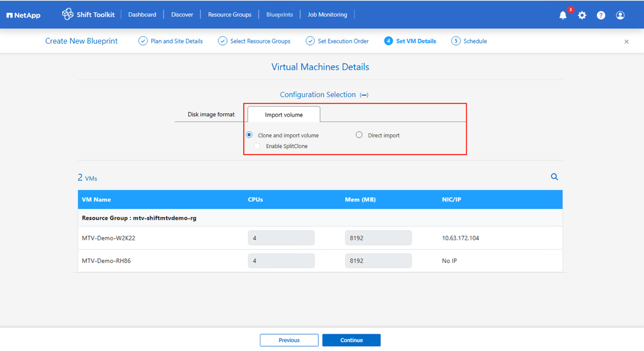Open the VM search magnifier
Viewport: 644px width, 351px height.
(x=554, y=177)
